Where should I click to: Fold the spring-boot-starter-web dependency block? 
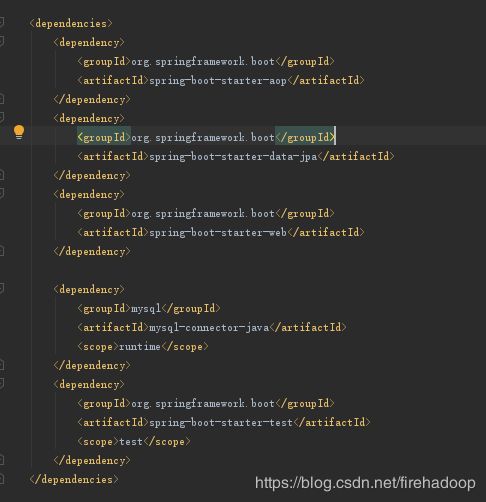pyautogui.click(x=2, y=194)
